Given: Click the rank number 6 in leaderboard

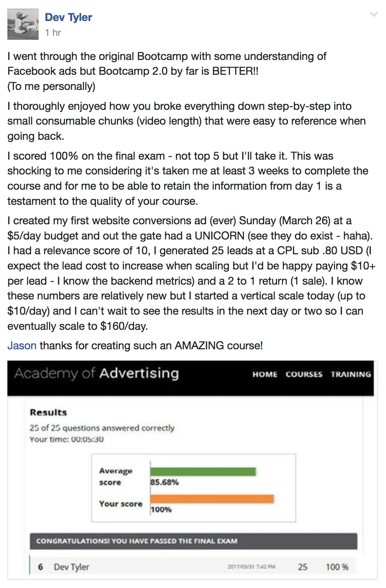Looking at the screenshot, I should (40, 567).
